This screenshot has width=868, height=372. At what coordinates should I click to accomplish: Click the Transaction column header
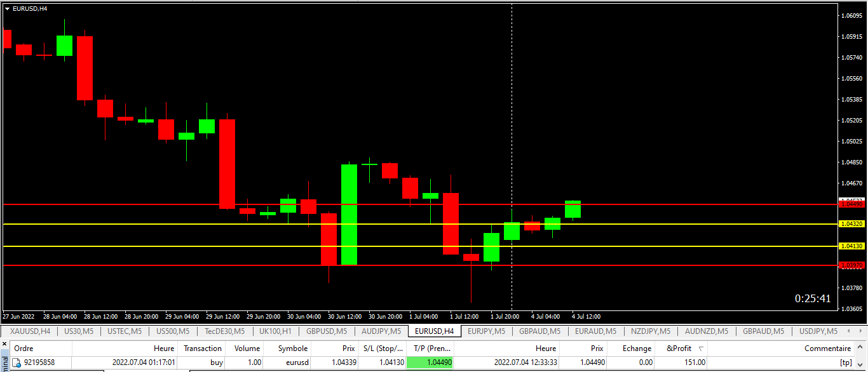(x=203, y=349)
